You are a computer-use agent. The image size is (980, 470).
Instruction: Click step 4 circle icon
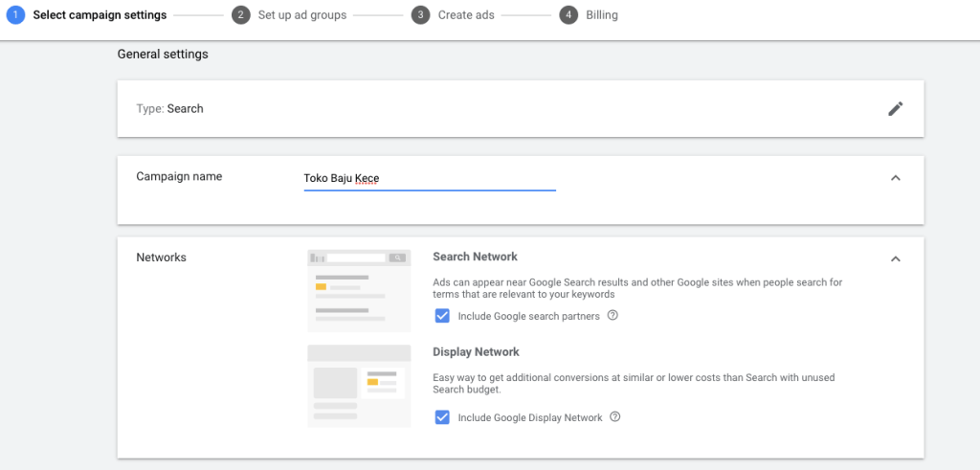click(568, 15)
